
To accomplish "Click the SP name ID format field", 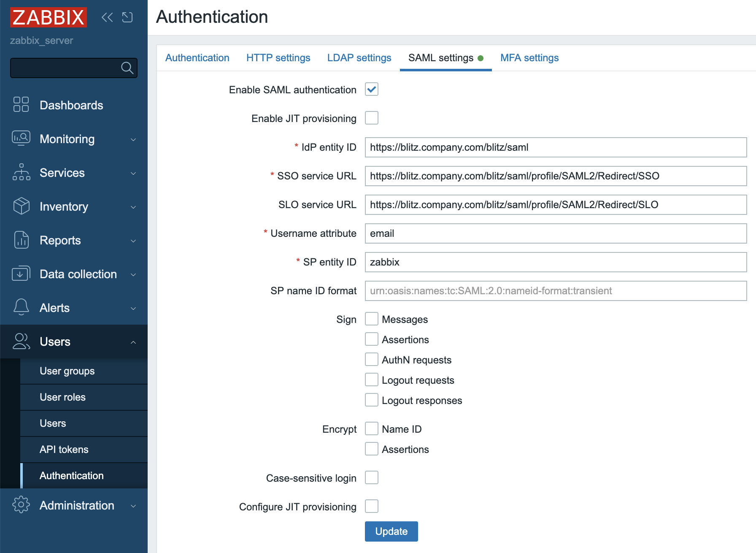I will 556,291.
